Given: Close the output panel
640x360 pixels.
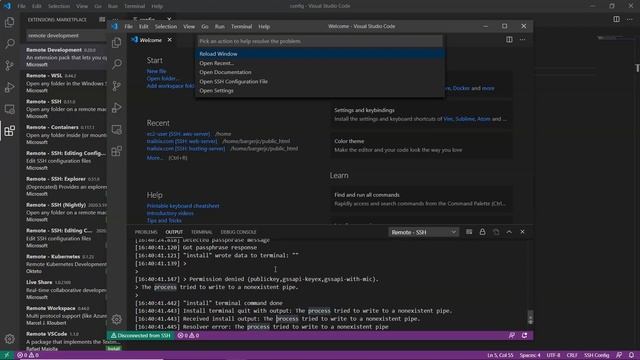Looking at the screenshot, I should click(522, 232).
